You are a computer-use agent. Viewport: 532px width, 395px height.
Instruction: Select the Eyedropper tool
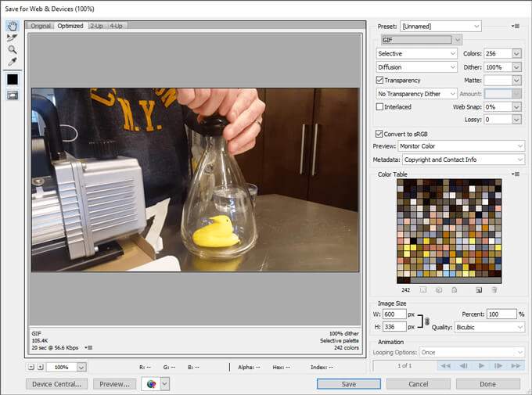[x=13, y=61]
